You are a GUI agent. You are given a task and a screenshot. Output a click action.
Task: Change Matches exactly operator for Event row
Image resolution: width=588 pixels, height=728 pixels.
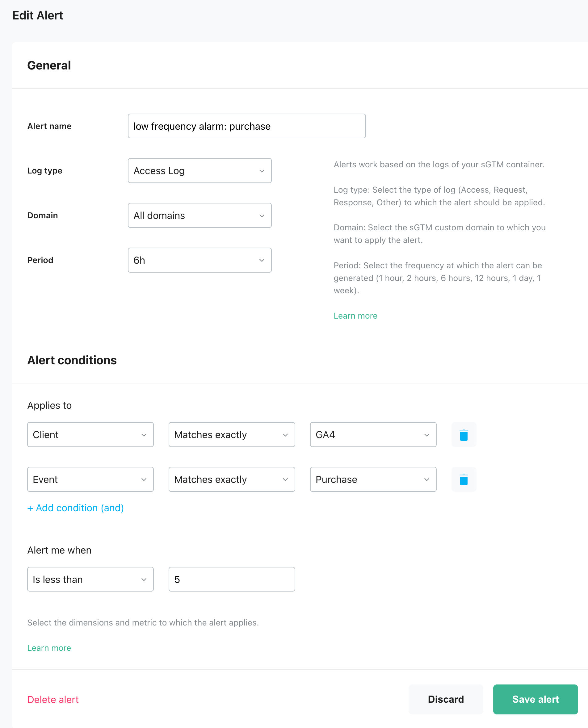pyautogui.click(x=232, y=479)
